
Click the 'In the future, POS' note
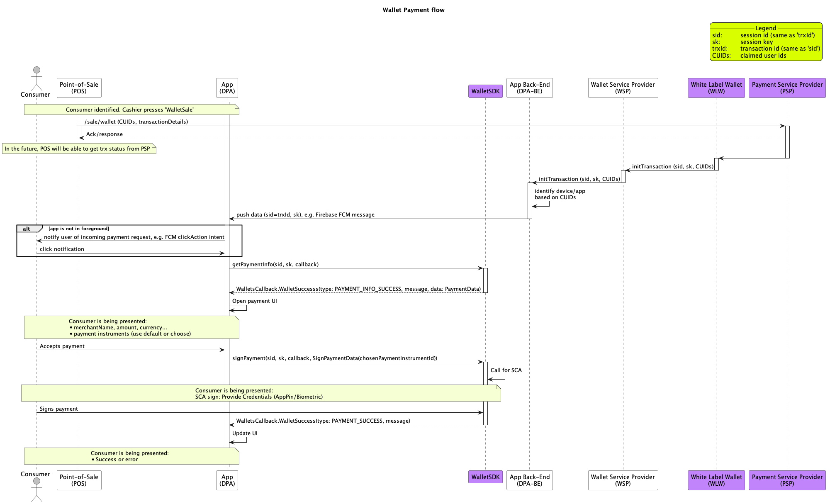click(x=78, y=149)
